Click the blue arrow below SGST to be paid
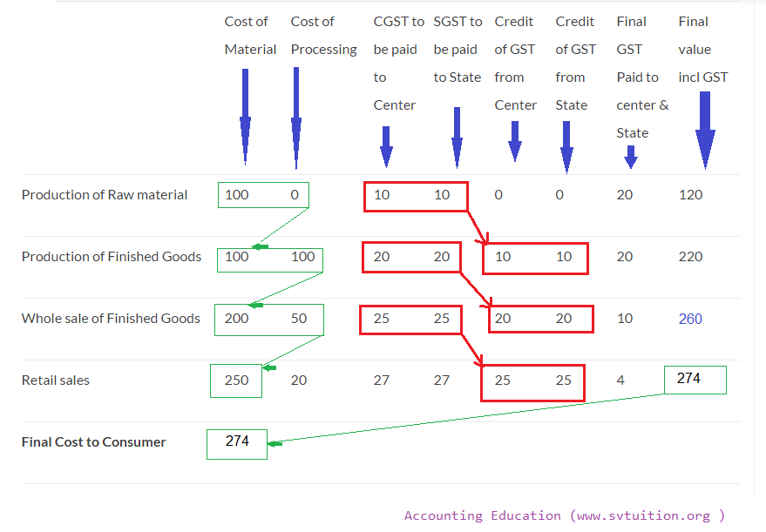This screenshot has height=532, width=766. pyautogui.click(x=457, y=135)
